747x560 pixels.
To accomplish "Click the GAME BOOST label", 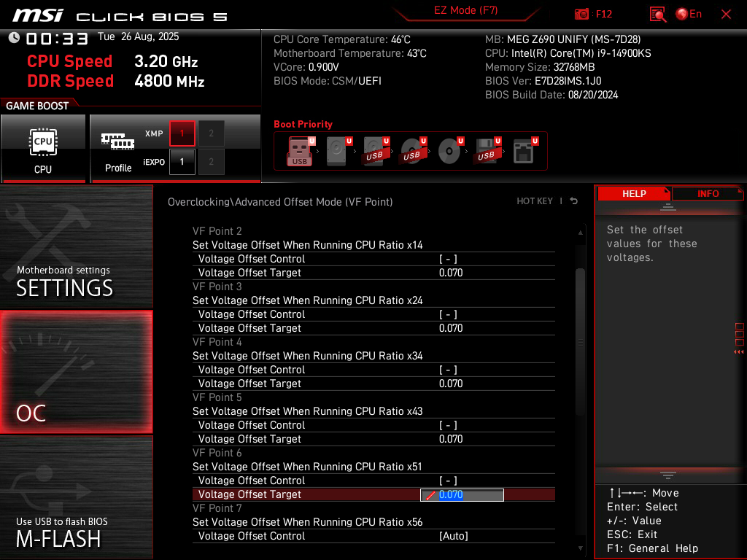I will pyautogui.click(x=37, y=106).
